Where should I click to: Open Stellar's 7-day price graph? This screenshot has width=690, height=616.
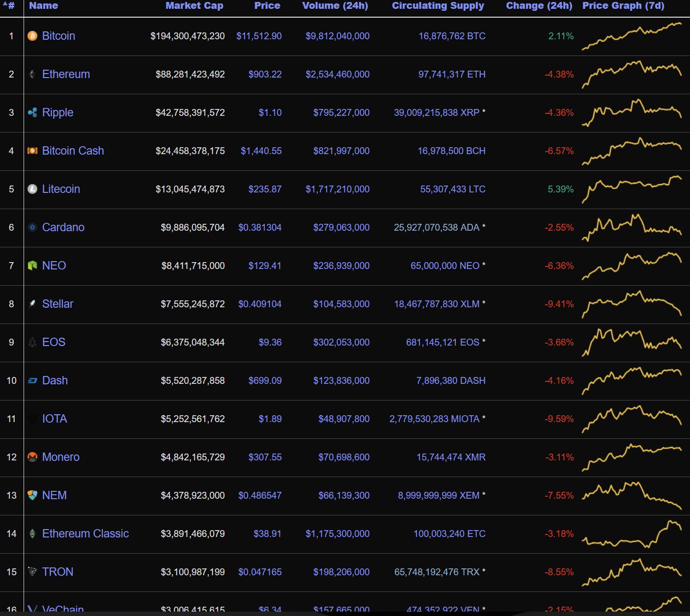[632, 304]
